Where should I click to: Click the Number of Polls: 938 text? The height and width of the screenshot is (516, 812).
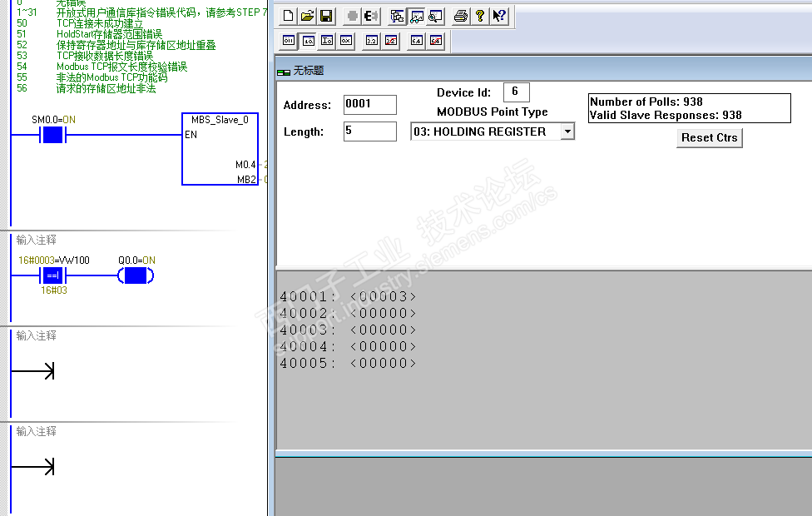coord(646,102)
